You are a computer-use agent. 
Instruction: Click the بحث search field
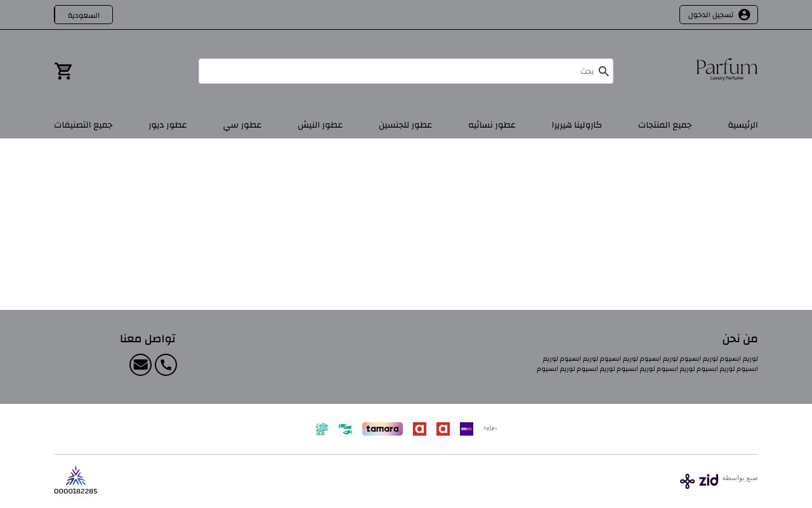(x=406, y=71)
